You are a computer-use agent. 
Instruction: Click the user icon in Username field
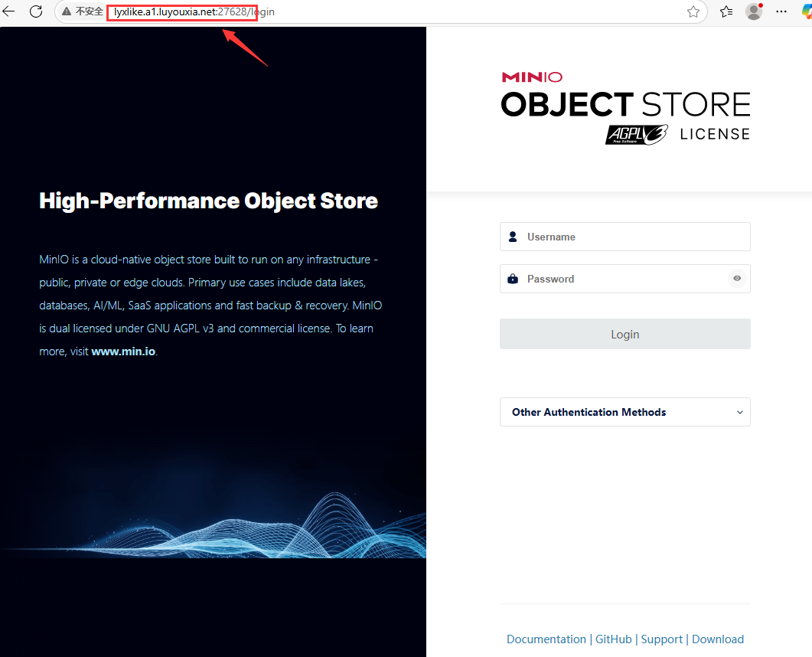pos(513,237)
